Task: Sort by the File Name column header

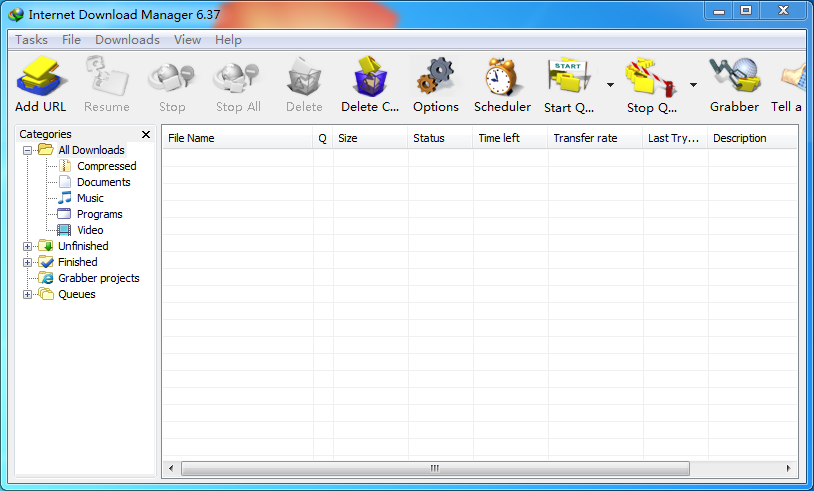Action: 238,138
